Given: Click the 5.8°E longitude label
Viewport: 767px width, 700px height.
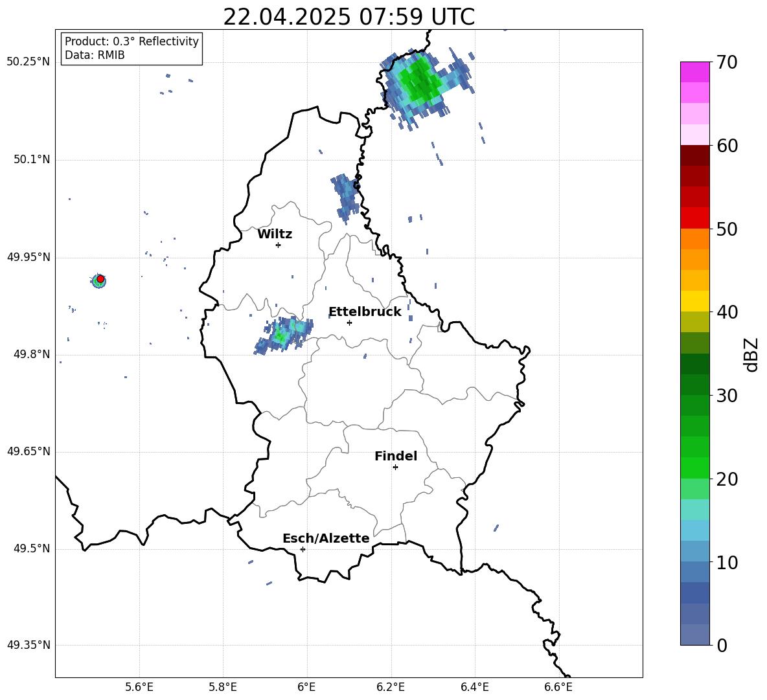Looking at the screenshot, I should [223, 687].
